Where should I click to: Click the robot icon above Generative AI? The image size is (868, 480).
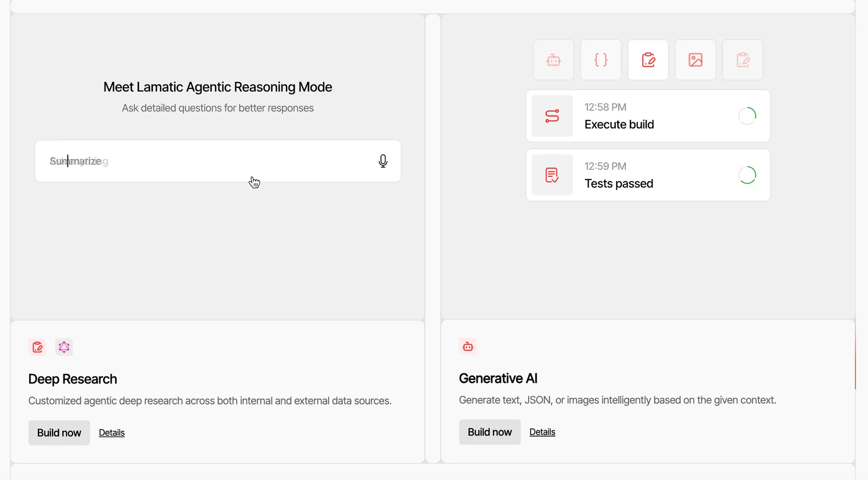468,347
